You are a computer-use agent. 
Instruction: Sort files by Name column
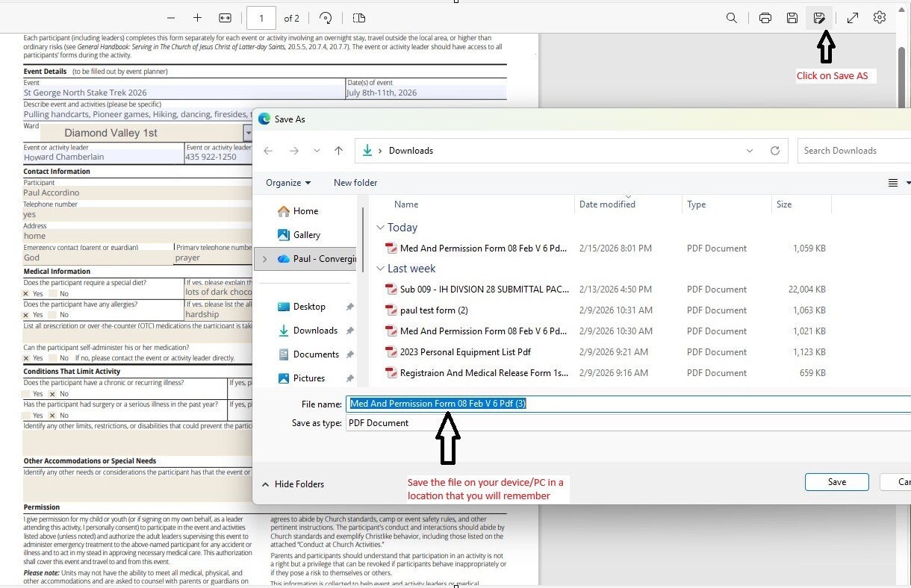[406, 204]
